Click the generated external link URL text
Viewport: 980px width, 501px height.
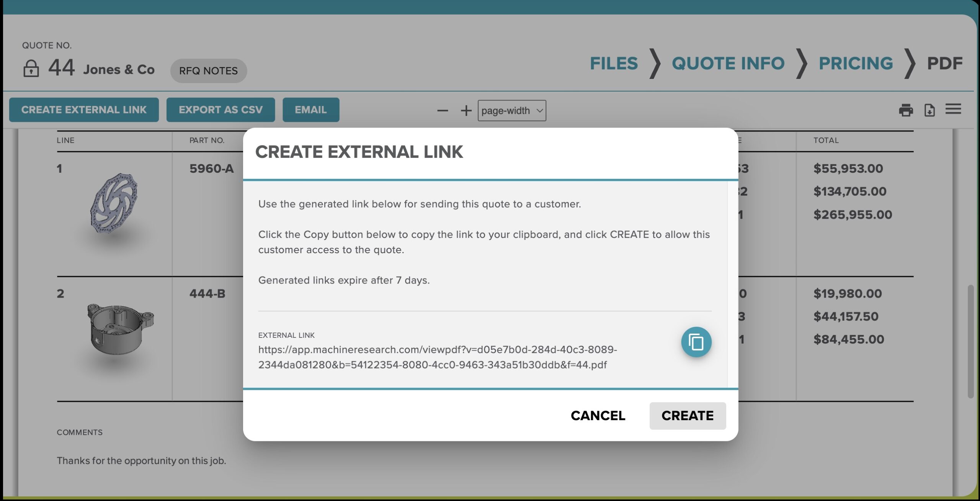pyautogui.click(x=437, y=357)
